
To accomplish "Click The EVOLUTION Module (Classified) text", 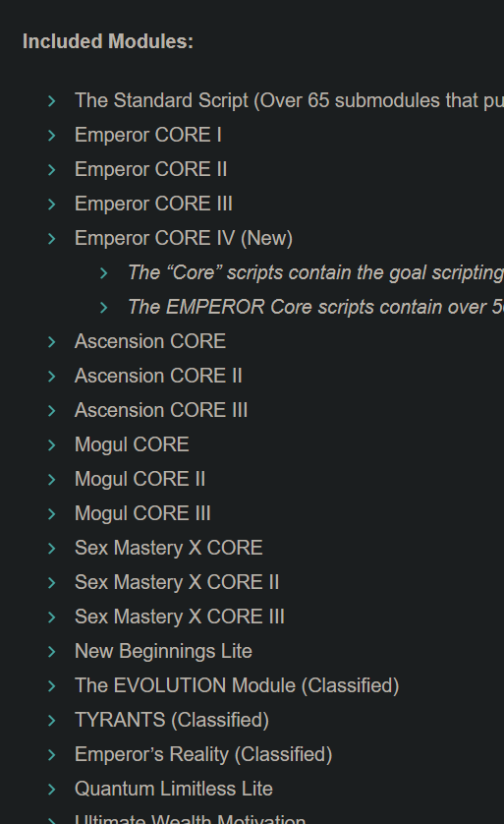I will (x=237, y=685).
